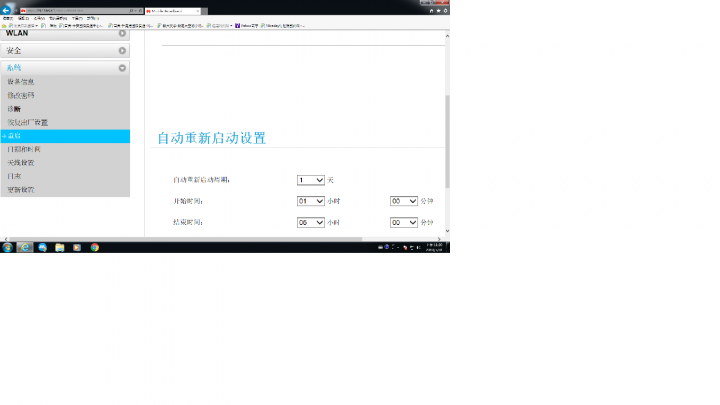
Task: Expand the WLAN section arrow
Action: pos(122,33)
